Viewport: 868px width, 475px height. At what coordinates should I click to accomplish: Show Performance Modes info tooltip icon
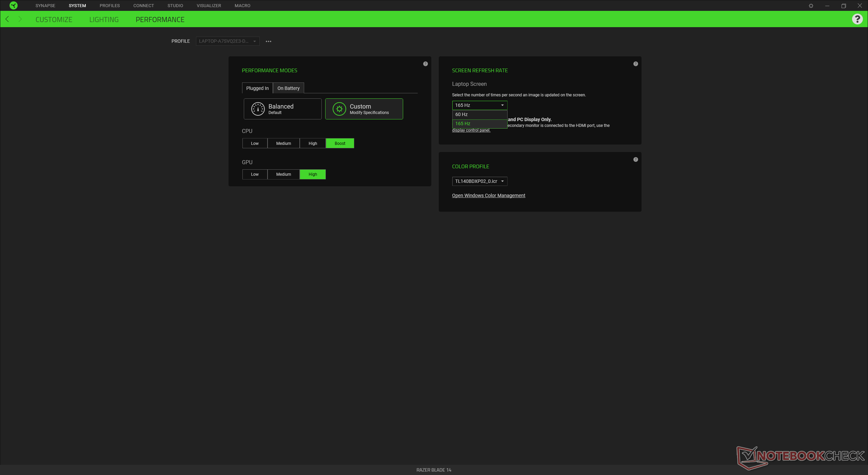click(x=425, y=64)
